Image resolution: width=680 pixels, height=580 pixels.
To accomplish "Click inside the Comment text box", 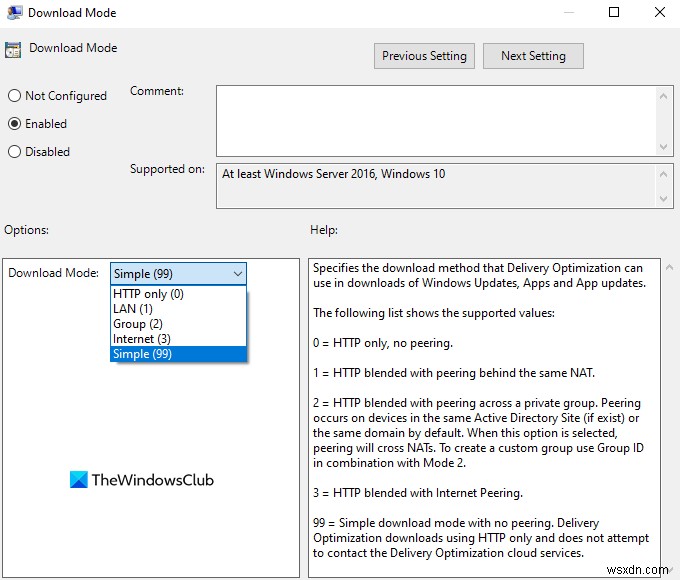I will 436,121.
